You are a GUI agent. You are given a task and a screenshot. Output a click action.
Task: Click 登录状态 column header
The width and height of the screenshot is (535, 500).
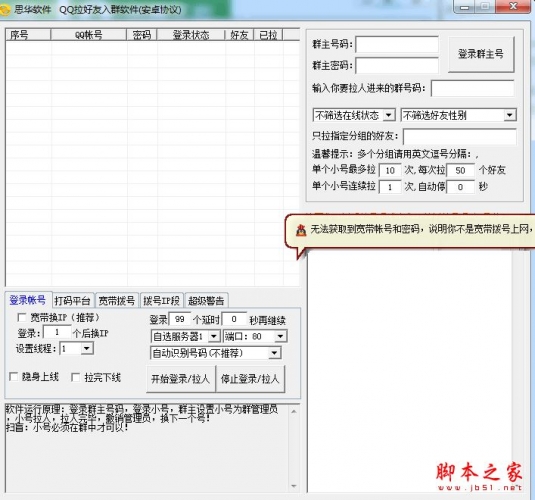coord(191,35)
